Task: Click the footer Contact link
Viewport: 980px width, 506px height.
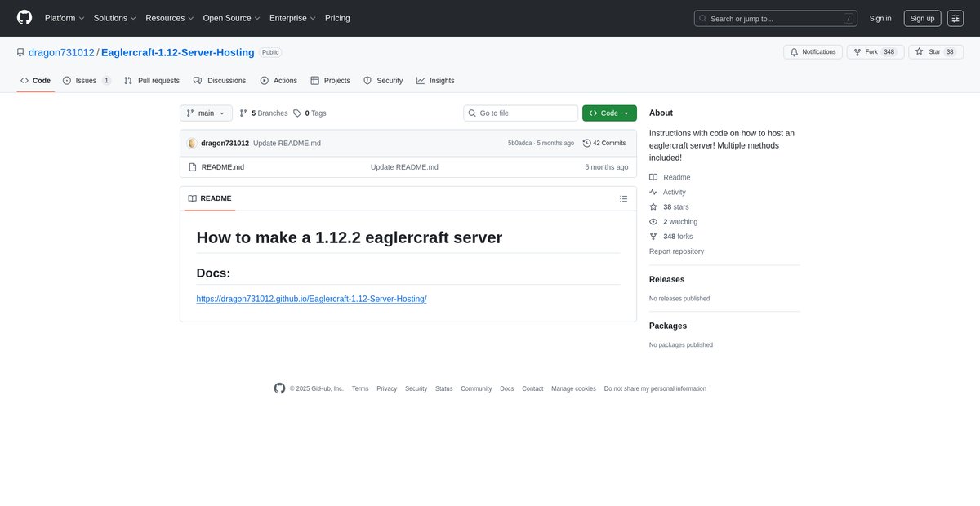Action: 532,388
